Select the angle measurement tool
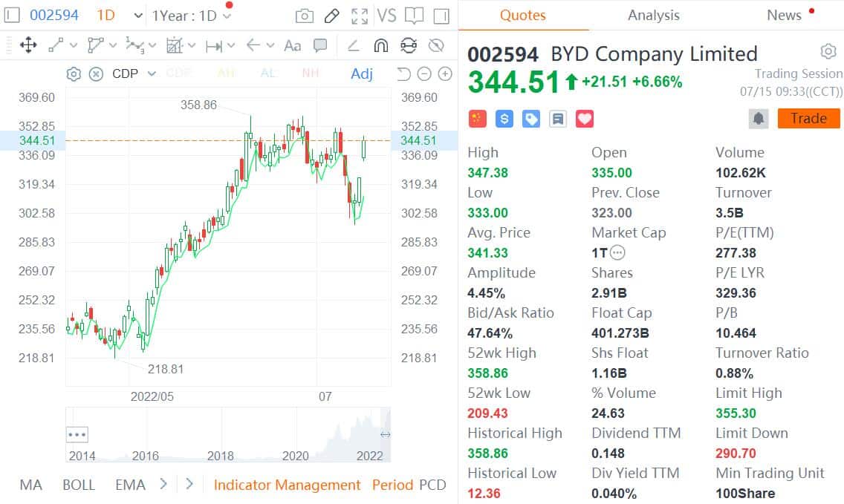The height and width of the screenshot is (504, 844). pos(352,45)
